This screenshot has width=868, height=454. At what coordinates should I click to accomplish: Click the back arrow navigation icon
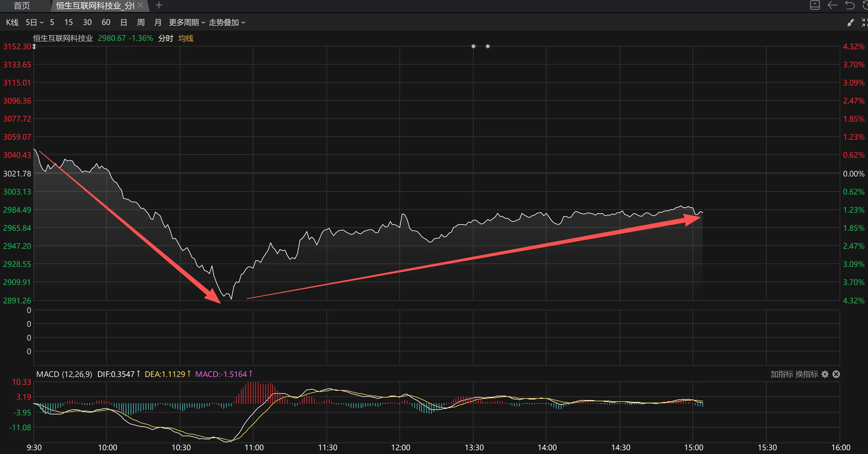click(832, 5)
